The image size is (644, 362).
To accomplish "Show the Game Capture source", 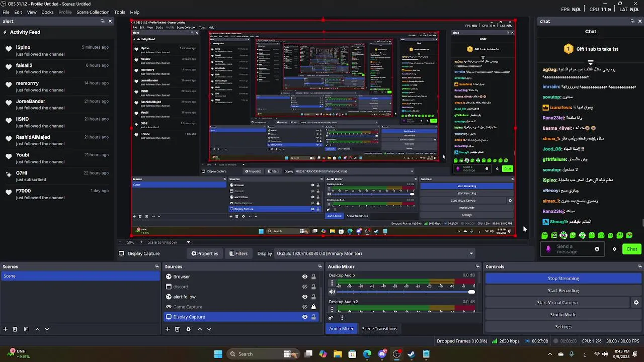I will [304, 307].
